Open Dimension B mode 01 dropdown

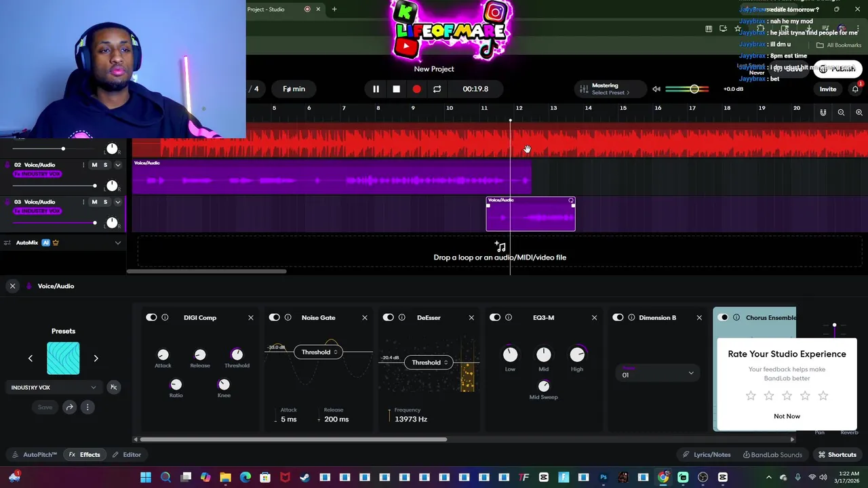tap(656, 373)
